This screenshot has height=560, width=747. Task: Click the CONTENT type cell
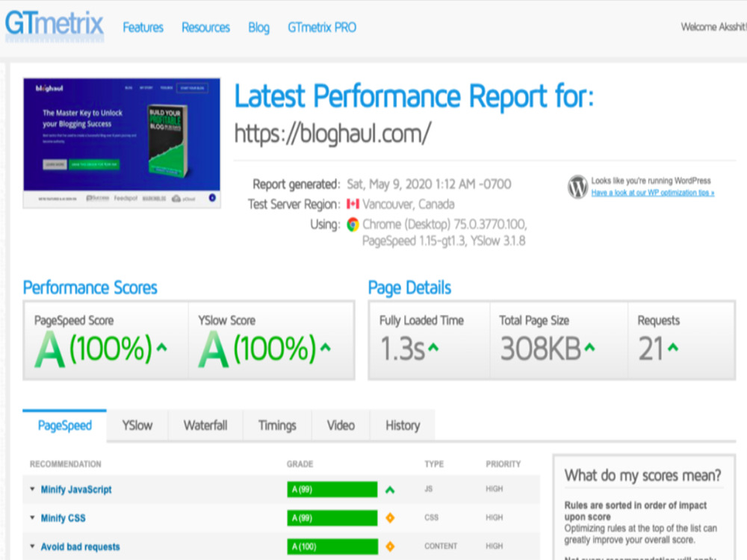coord(441,547)
